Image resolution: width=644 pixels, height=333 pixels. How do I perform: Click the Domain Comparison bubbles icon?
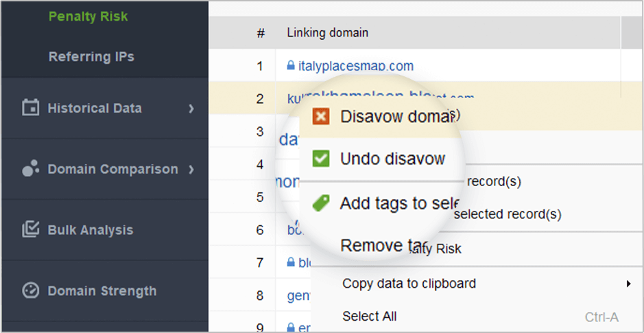click(x=30, y=168)
